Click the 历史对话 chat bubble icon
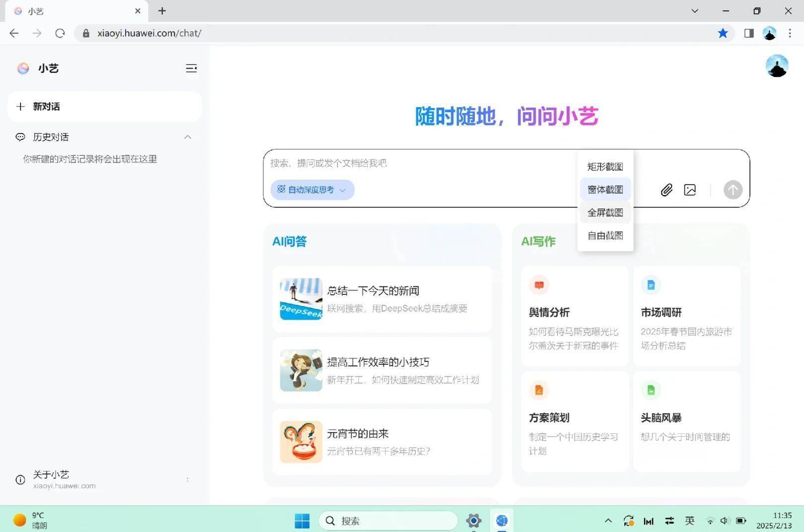The height and width of the screenshot is (532, 804). pyautogui.click(x=20, y=137)
